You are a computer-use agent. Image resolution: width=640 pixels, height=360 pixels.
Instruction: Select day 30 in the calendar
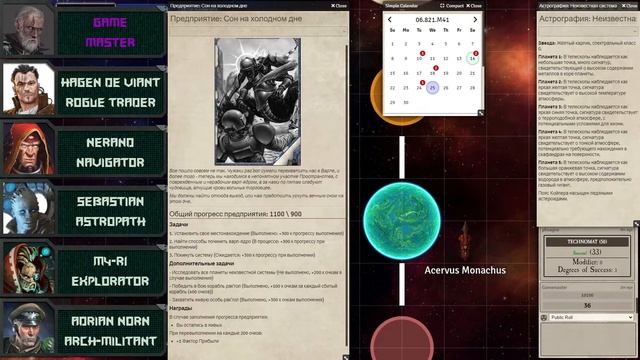(x=406, y=102)
